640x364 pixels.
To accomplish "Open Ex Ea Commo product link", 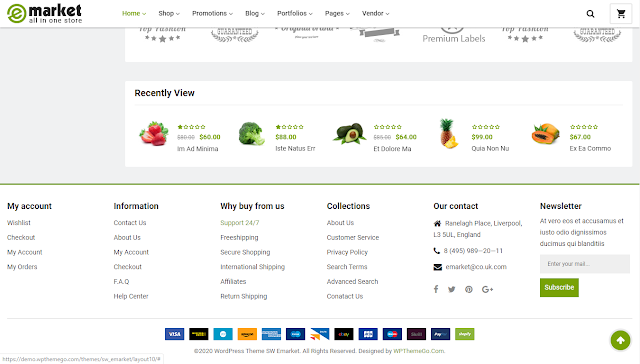I will [x=590, y=149].
